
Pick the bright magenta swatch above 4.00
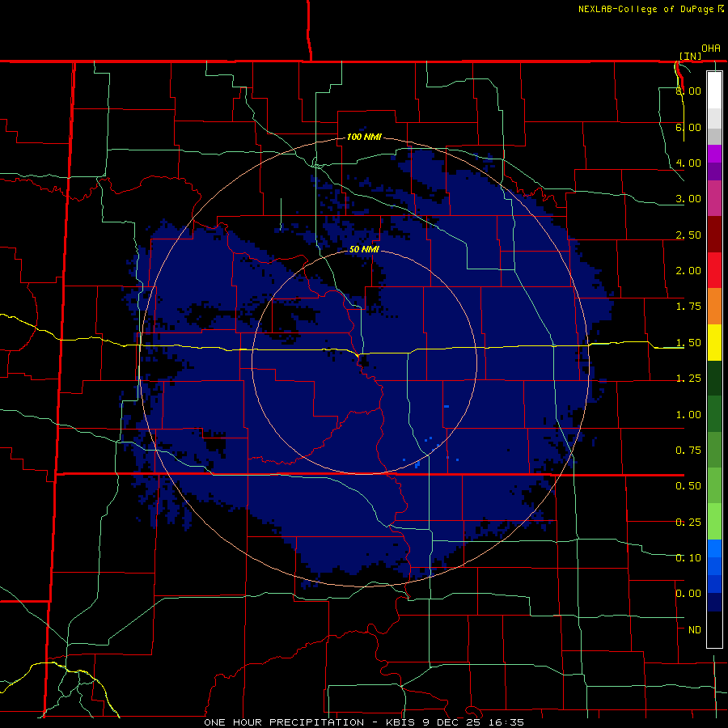tap(714, 154)
